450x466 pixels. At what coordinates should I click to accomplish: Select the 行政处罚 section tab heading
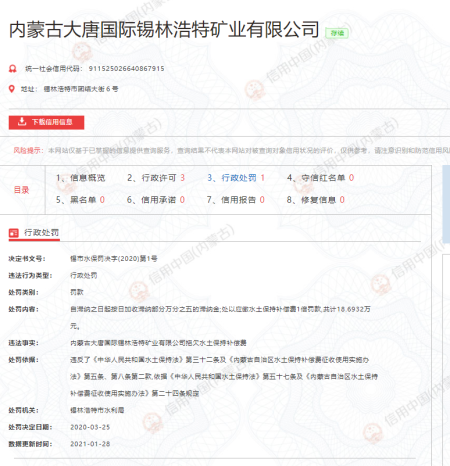pyautogui.click(x=41, y=233)
